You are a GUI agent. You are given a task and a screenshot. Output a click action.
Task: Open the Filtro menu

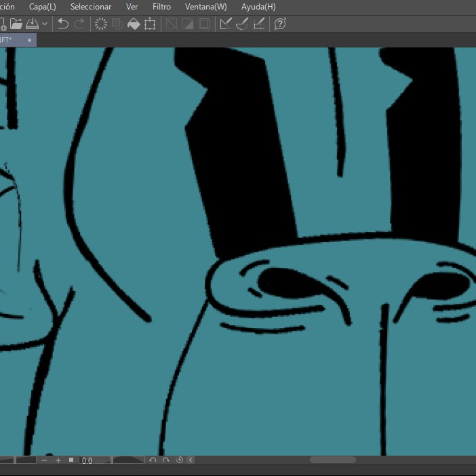(x=161, y=7)
